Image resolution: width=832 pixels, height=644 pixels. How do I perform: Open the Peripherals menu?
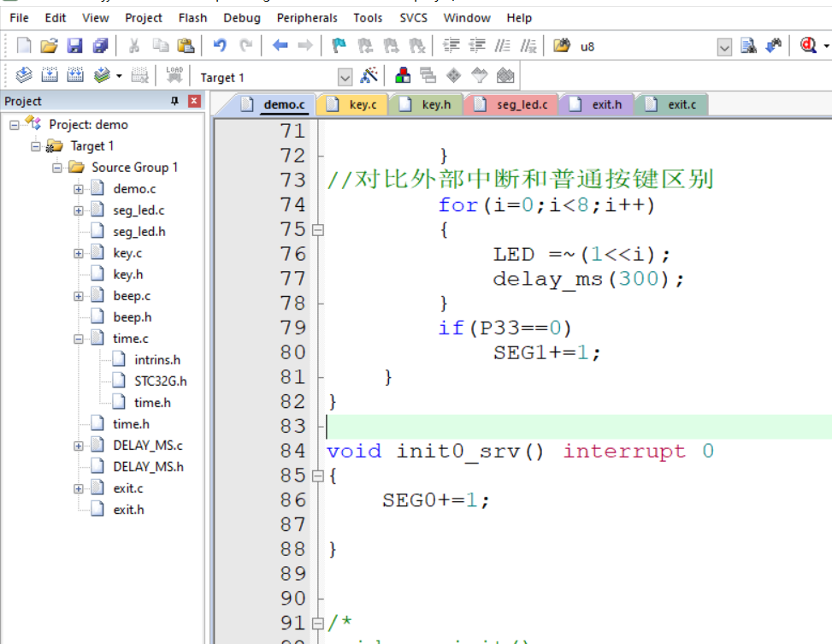(x=307, y=18)
